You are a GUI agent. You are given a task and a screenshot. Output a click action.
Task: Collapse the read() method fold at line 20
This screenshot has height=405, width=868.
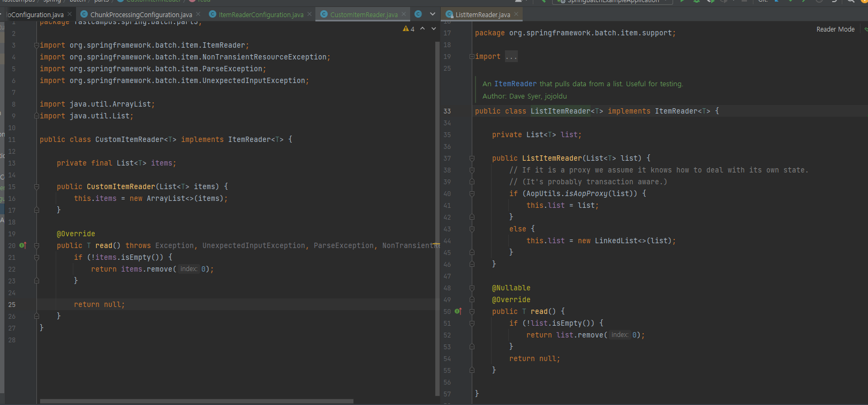36,245
